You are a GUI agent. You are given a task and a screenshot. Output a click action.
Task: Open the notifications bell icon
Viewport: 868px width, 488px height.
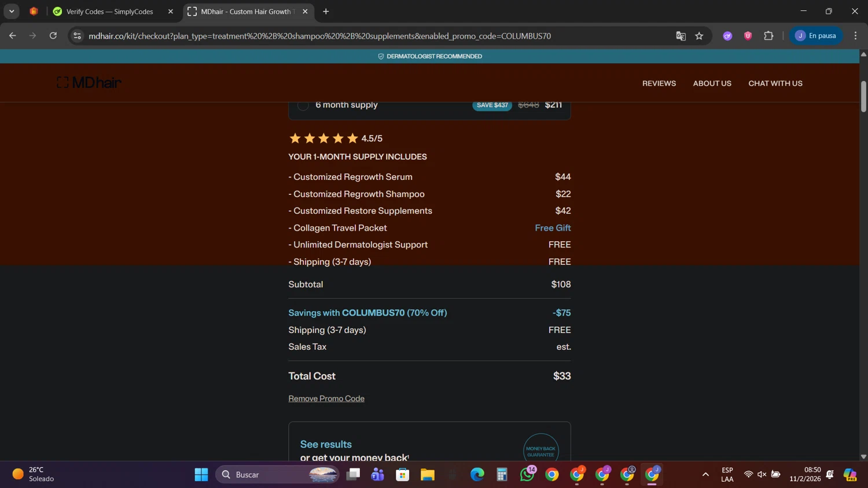click(x=830, y=475)
